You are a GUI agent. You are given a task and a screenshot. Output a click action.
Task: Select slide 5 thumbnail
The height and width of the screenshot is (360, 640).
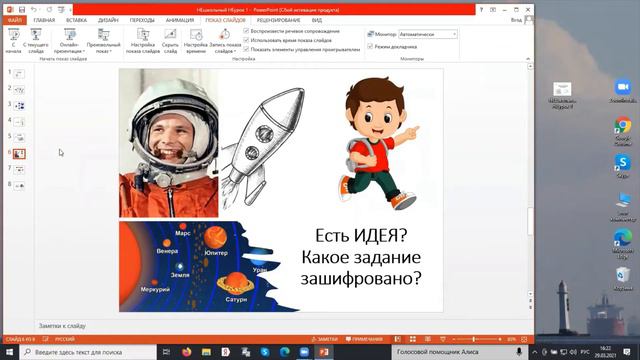(x=19, y=138)
